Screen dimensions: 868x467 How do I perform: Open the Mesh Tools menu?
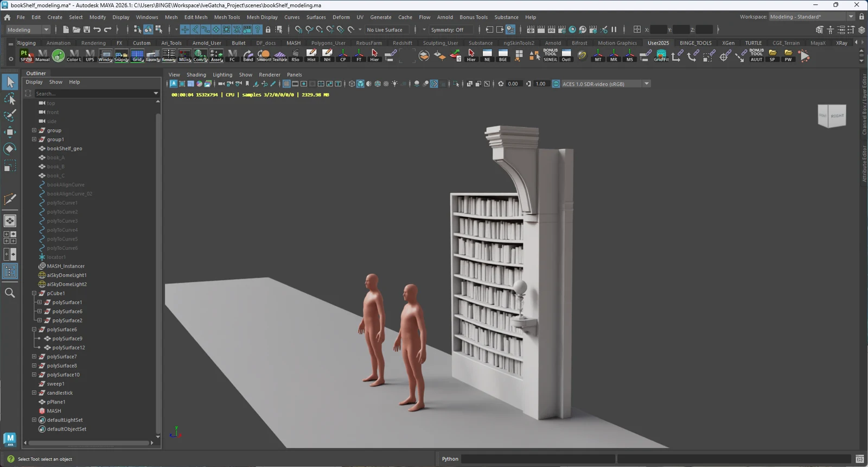tap(227, 17)
